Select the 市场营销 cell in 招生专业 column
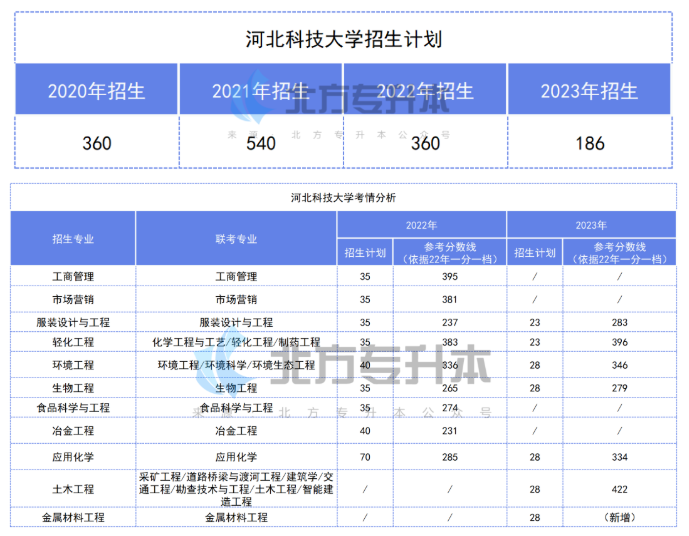This screenshot has width=689, height=536. point(73,299)
